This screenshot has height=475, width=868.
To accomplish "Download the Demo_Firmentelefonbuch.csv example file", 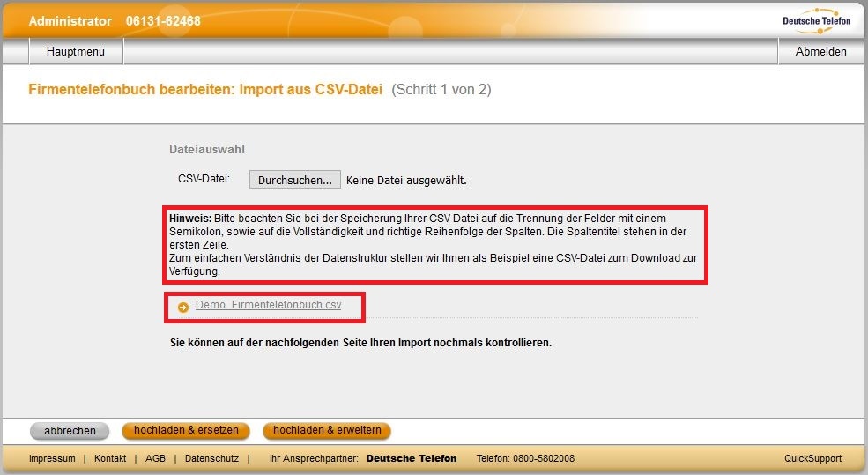I will pyautogui.click(x=269, y=305).
